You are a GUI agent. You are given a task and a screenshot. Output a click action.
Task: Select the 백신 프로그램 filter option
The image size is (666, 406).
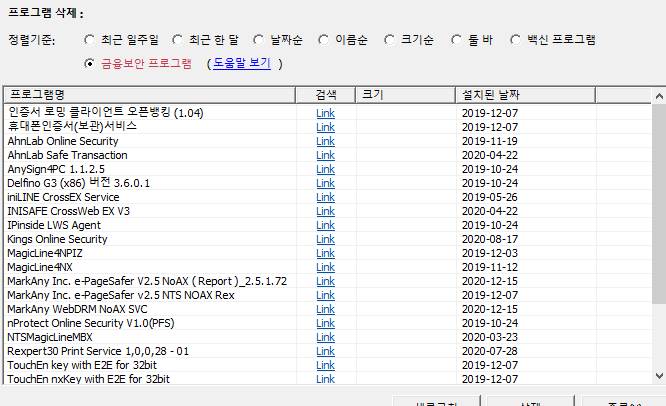click(x=516, y=40)
